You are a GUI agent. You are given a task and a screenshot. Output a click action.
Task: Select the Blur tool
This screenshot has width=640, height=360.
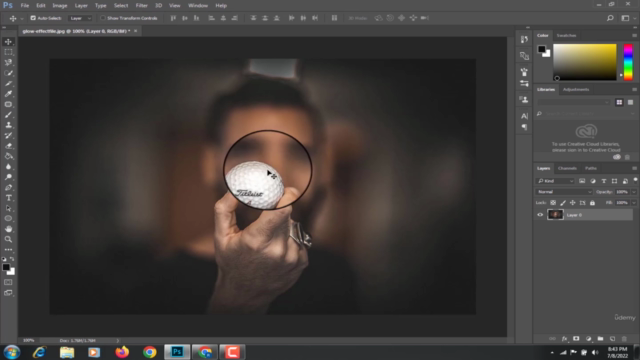pos(8,167)
